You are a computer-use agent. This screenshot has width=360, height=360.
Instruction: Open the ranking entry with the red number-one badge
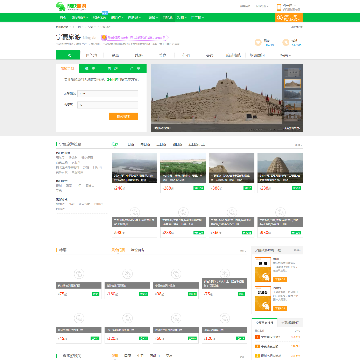(277, 337)
